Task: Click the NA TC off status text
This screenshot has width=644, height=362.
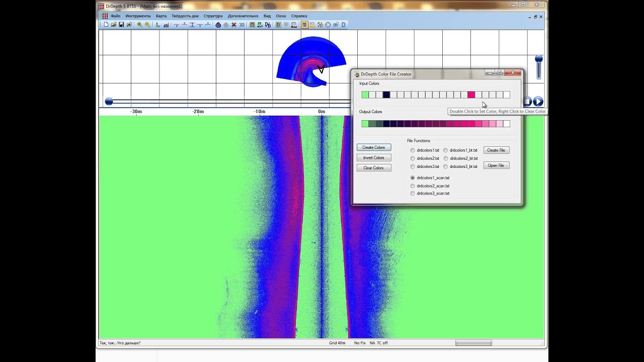Action: [379, 343]
